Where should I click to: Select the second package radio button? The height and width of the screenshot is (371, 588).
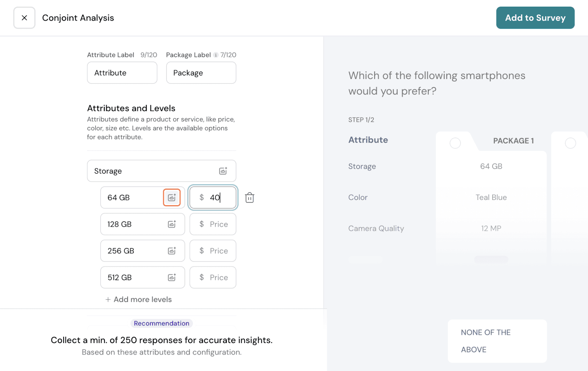coord(570,143)
